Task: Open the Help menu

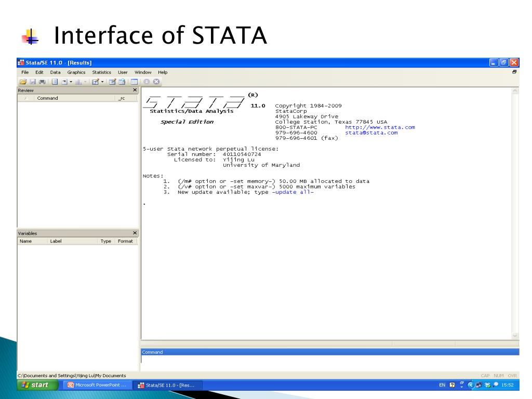Action: pyautogui.click(x=163, y=72)
